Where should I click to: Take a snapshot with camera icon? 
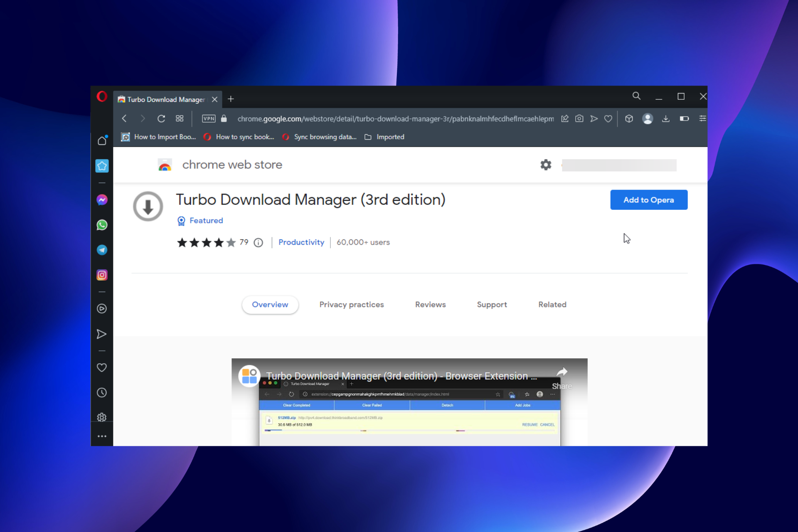579,119
